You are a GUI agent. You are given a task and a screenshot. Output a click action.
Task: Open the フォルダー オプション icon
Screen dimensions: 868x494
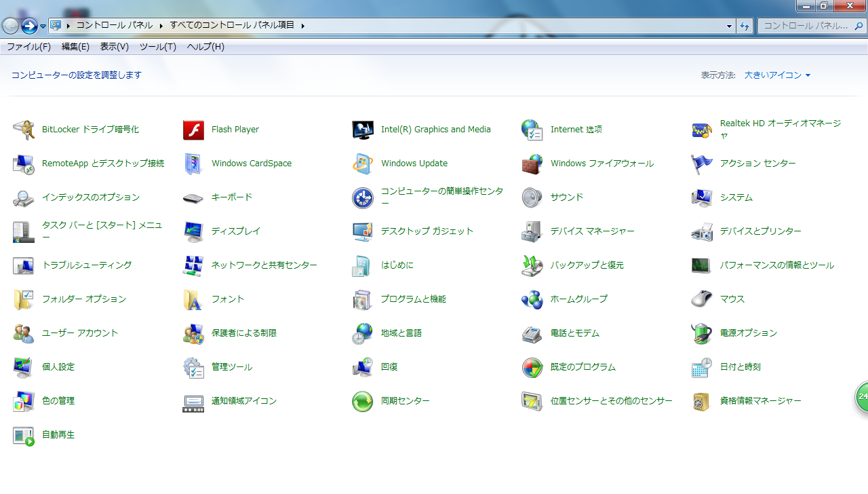(x=23, y=299)
